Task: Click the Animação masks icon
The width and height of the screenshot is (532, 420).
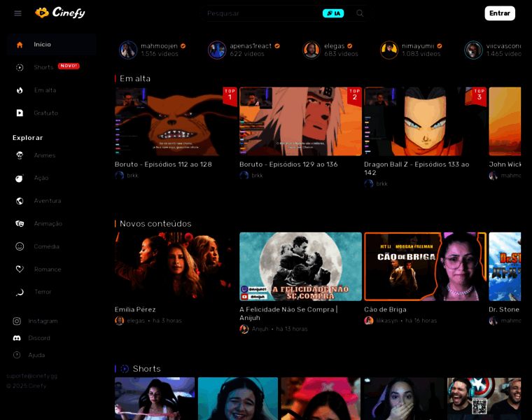Action: pyautogui.click(x=20, y=223)
